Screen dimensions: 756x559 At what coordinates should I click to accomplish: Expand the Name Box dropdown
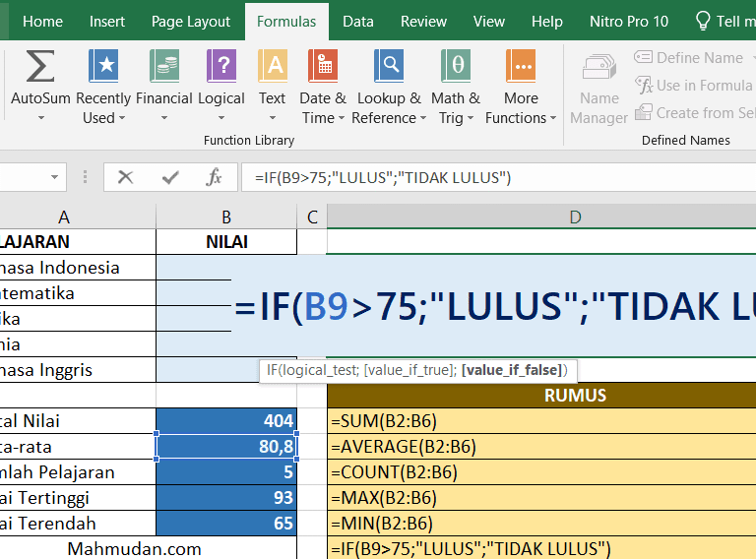tap(54, 178)
